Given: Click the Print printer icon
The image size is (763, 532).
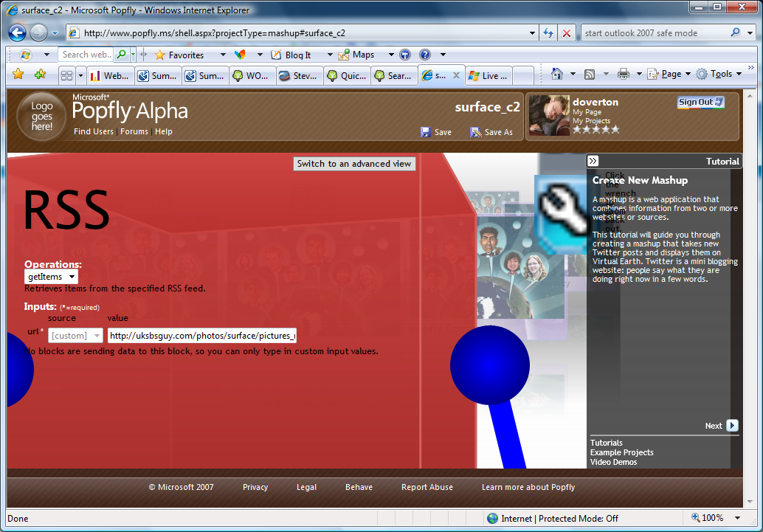Looking at the screenshot, I should 624,74.
